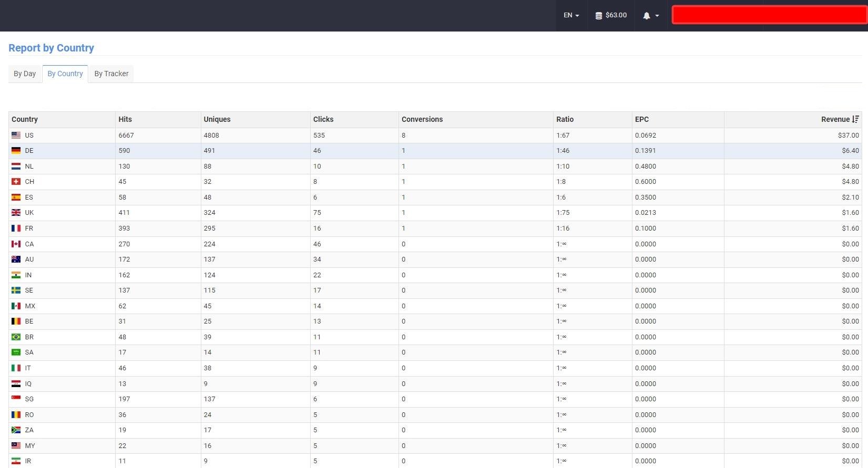This screenshot has height=468, width=868.
Task: Click the German flag in DE row
Action: coord(16,151)
